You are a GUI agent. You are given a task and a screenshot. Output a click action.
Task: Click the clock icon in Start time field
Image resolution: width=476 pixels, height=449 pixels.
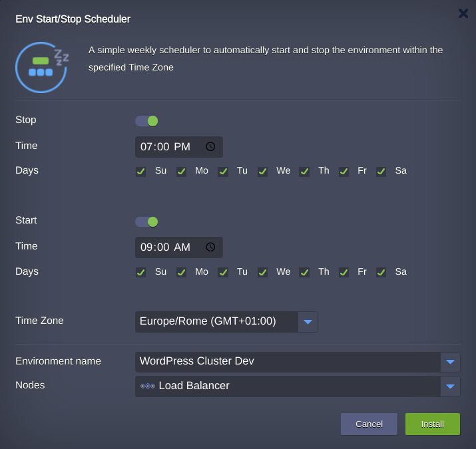coord(210,247)
